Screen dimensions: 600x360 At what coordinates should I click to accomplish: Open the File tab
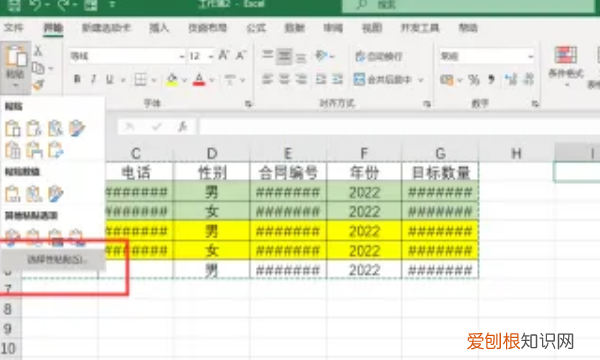(14, 28)
